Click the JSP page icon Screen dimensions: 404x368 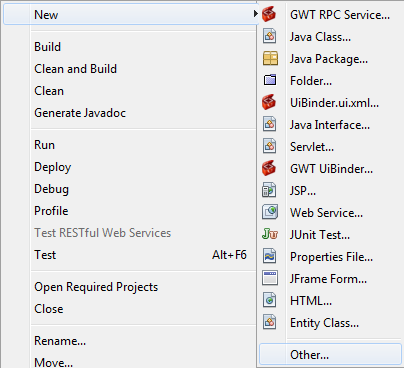(269, 191)
